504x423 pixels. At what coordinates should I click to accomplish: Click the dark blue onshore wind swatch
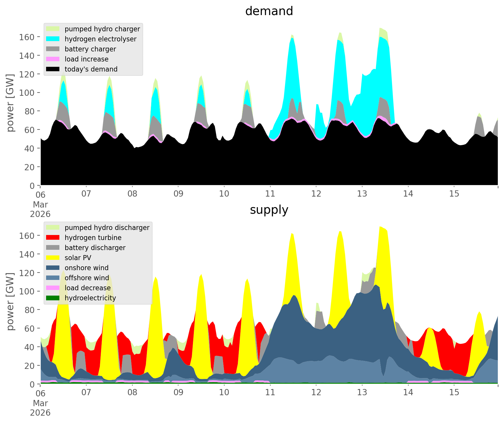coord(53,268)
